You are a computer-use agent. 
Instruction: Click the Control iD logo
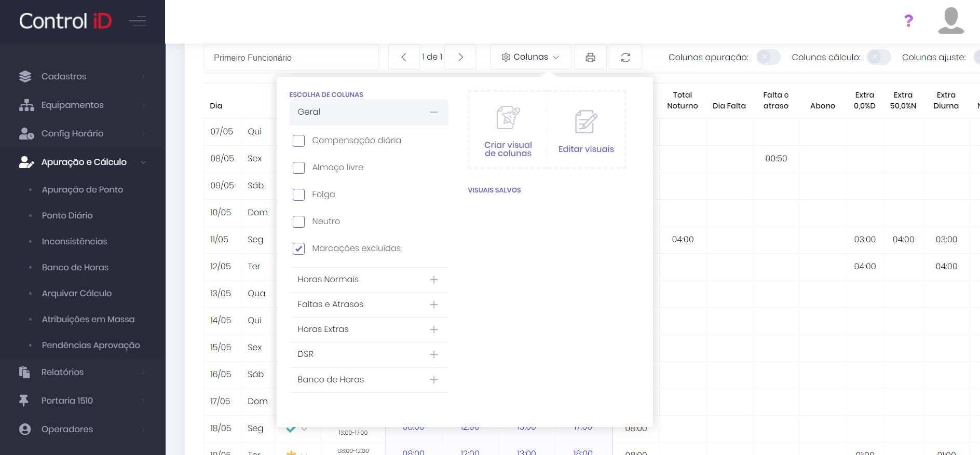65,21
